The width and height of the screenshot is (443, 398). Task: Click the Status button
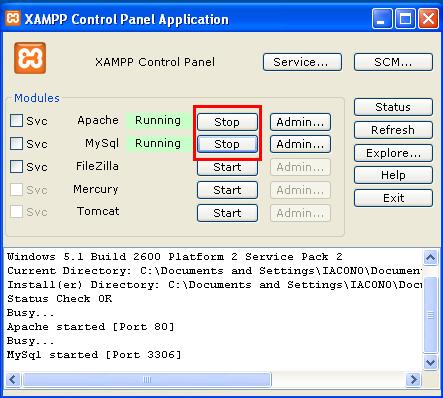(x=393, y=107)
